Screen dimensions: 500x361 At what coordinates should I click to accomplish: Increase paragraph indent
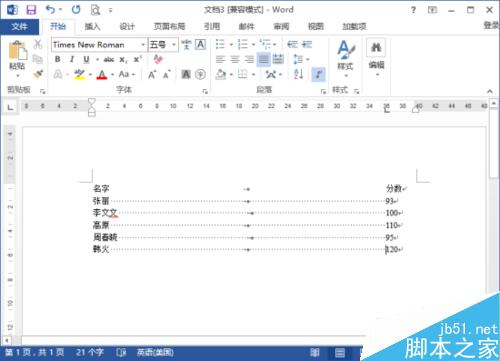[x=307, y=44]
